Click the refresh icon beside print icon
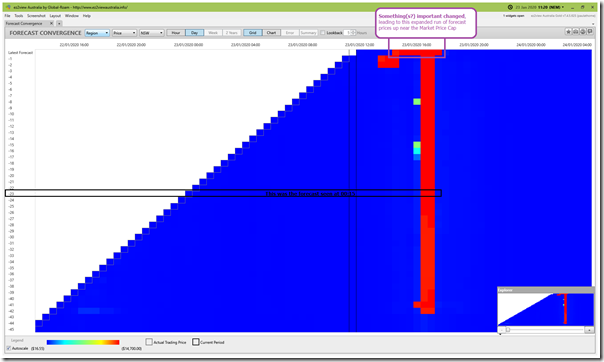 click(x=583, y=32)
